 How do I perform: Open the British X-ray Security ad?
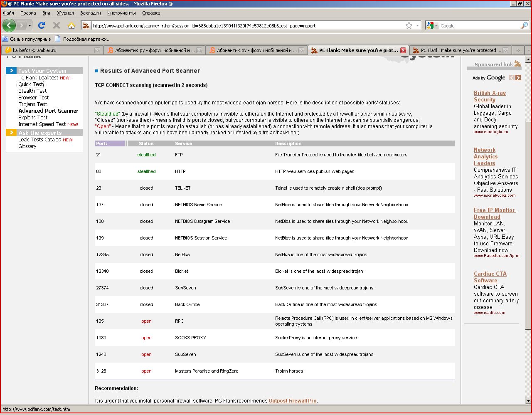click(490, 96)
